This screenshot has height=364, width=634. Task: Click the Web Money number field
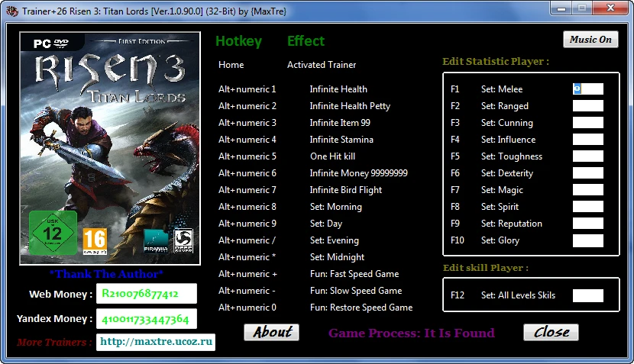click(x=147, y=293)
